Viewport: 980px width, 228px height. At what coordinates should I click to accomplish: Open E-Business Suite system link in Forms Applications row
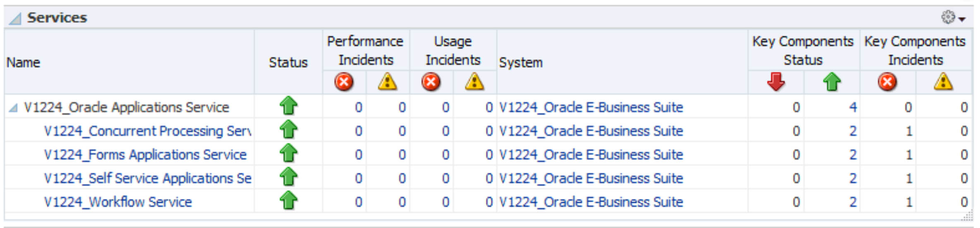coord(591,155)
